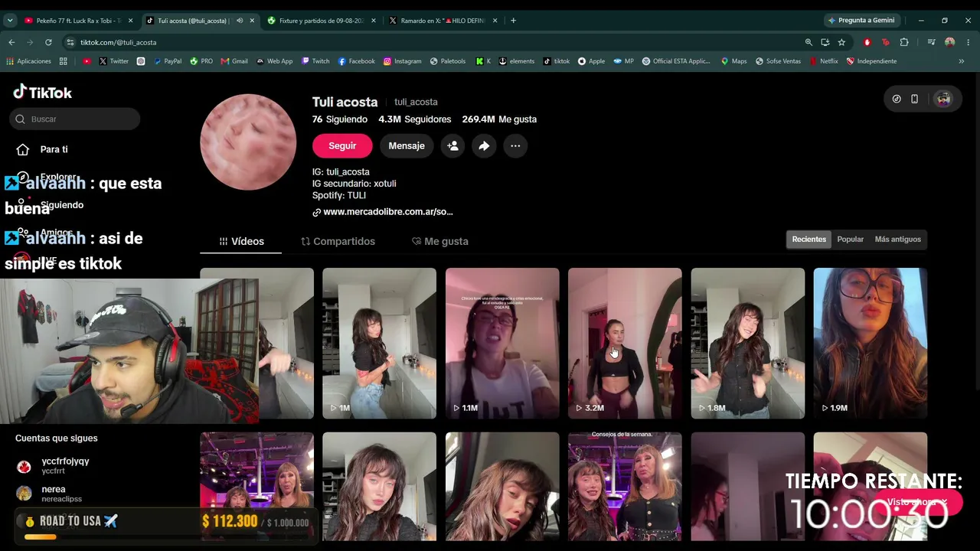Open the Gmail bookmark

234,61
